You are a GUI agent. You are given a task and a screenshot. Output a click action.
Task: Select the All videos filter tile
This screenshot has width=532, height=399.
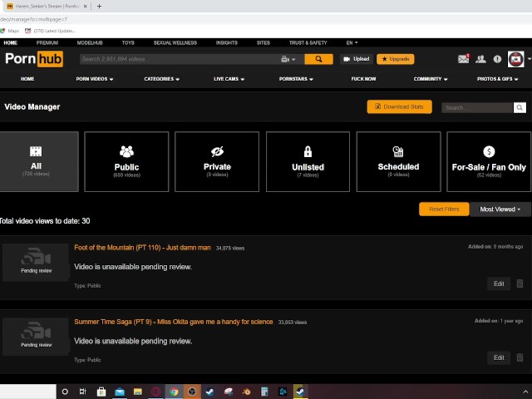[x=38, y=161]
